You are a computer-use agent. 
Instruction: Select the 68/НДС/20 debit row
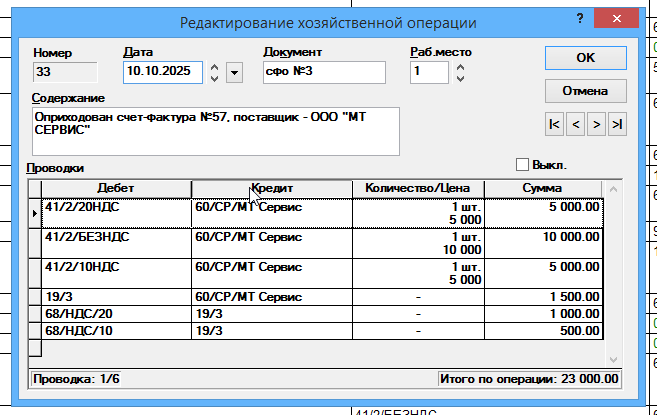(116, 314)
